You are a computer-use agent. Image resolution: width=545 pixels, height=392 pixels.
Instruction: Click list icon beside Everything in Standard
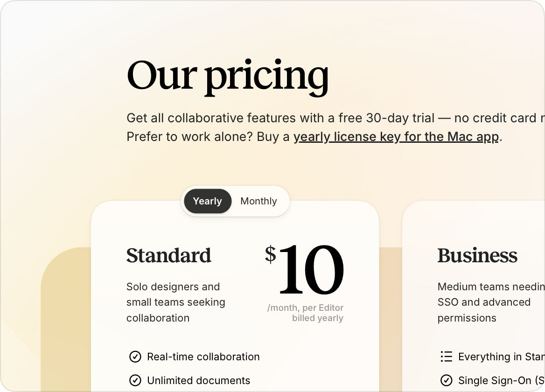[x=446, y=357]
